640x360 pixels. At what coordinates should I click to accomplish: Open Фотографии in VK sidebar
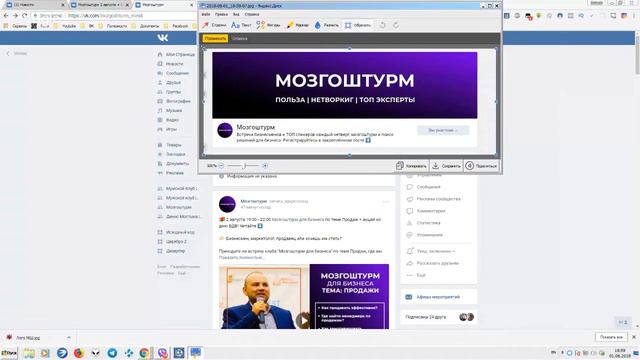point(174,101)
